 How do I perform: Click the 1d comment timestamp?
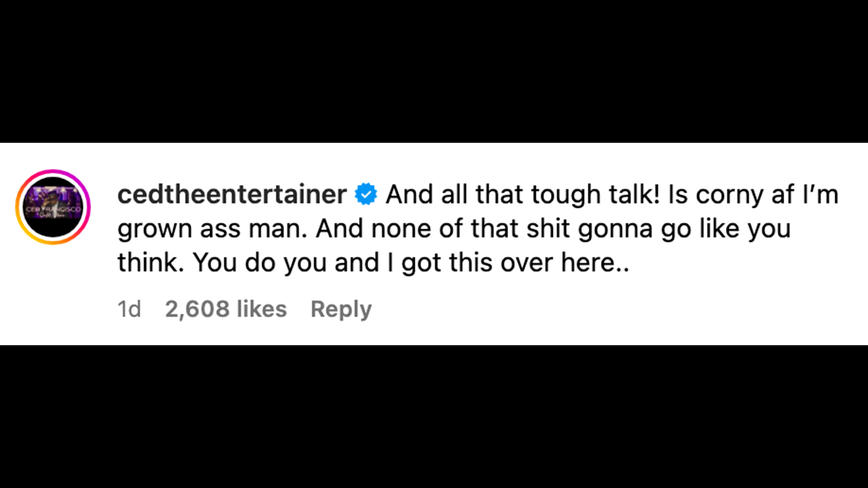coord(129,310)
